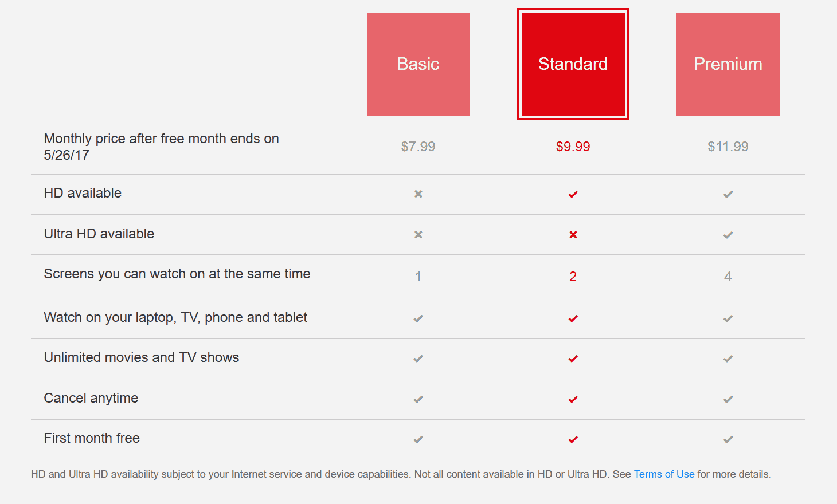This screenshot has height=504, width=837.
Task: Click Basic's Ultra HD X mark
Action: [418, 235]
